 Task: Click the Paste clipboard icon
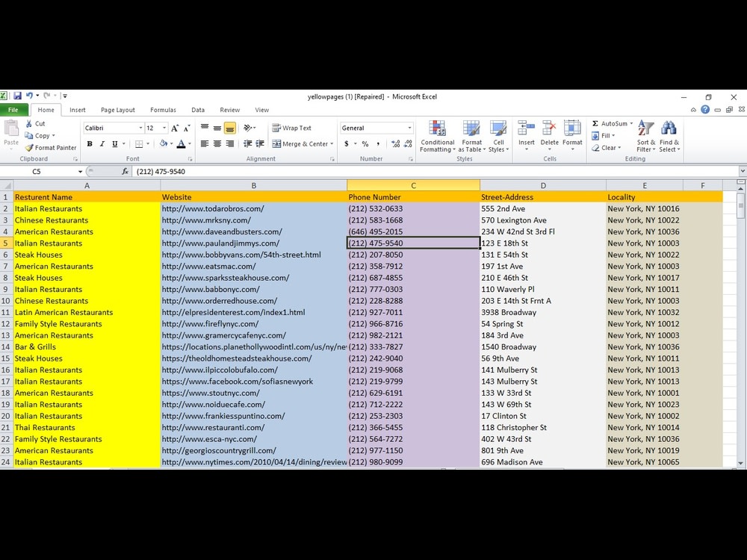tap(11, 129)
